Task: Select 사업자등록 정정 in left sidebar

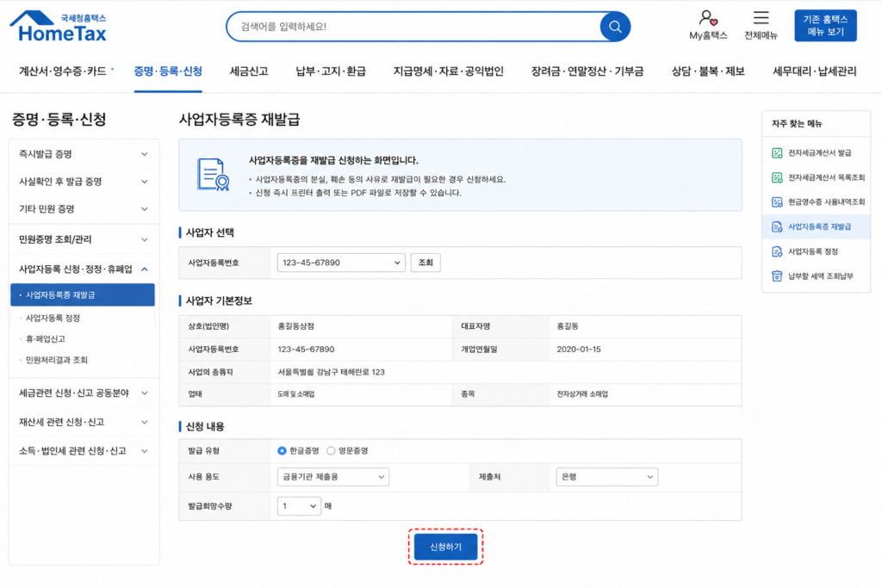Action: point(53,319)
